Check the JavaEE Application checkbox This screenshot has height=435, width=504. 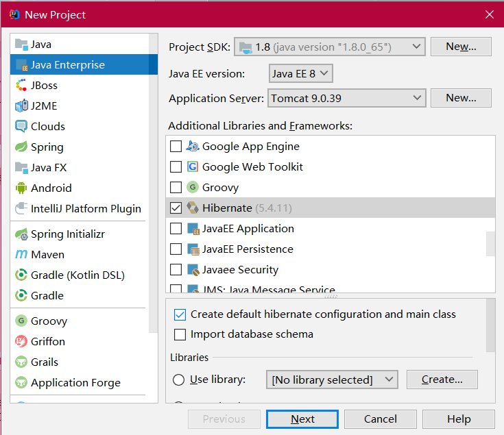coord(176,229)
